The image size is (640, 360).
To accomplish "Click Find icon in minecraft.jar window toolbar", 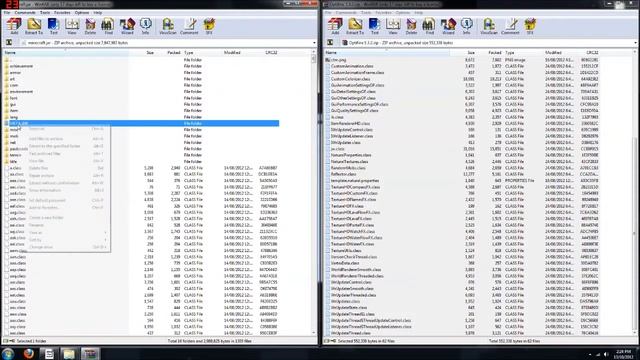I will click(x=108, y=26).
